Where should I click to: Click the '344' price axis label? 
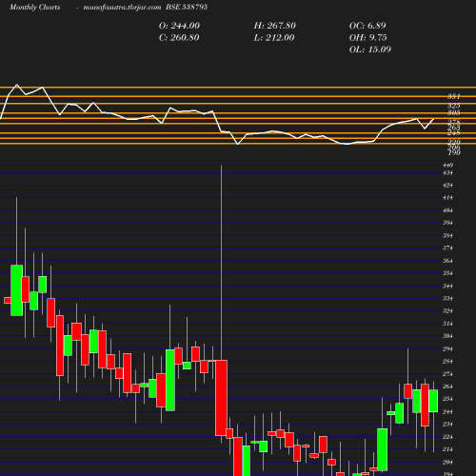coord(447,287)
